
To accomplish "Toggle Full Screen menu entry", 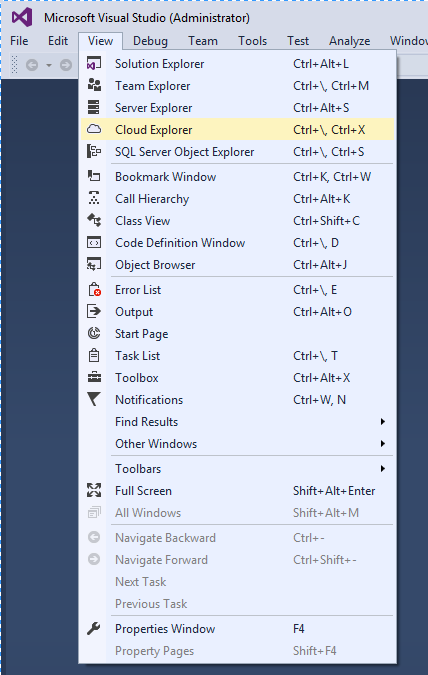I will click(238, 490).
